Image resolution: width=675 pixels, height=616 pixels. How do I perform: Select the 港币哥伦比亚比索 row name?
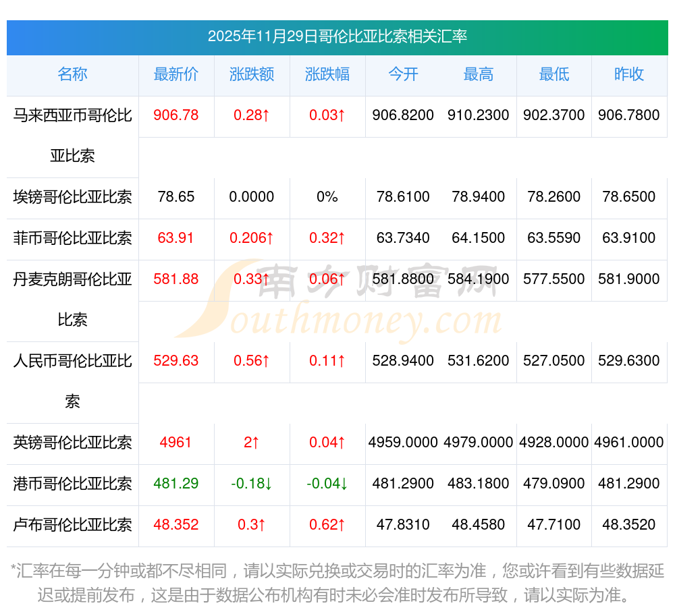[x=72, y=484]
